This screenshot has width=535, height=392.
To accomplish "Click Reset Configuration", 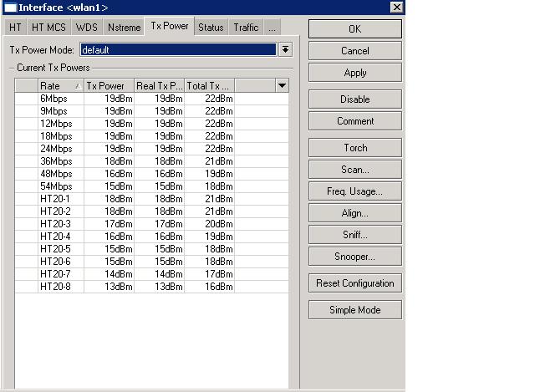I will click(x=354, y=283).
